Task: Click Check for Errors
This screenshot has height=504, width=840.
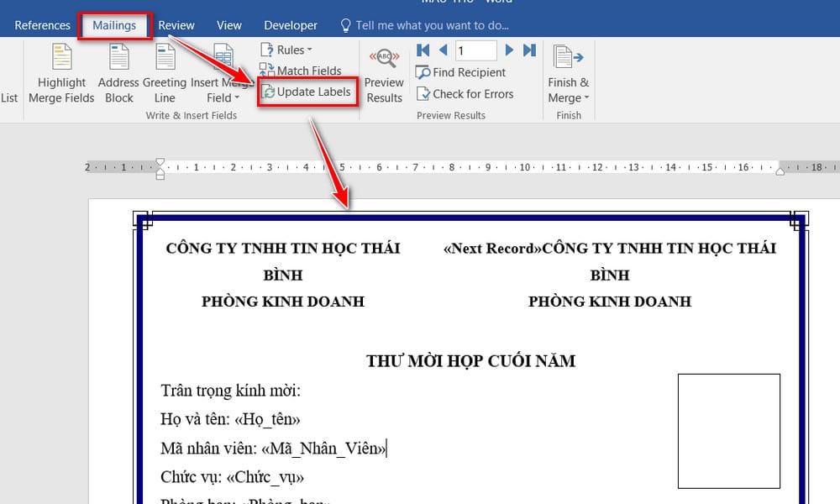Action: click(x=465, y=94)
